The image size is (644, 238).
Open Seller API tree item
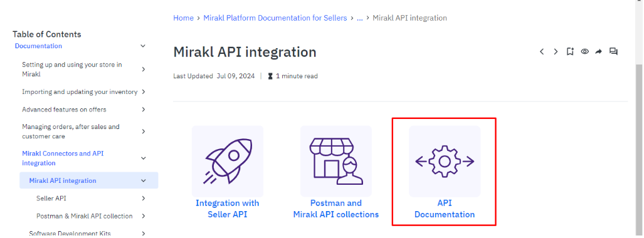click(x=51, y=198)
